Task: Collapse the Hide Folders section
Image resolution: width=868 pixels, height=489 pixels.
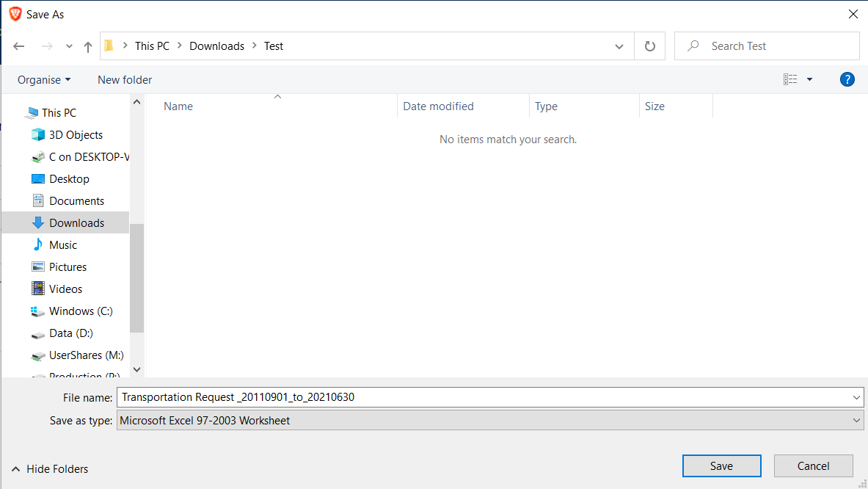Action: (49, 468)
